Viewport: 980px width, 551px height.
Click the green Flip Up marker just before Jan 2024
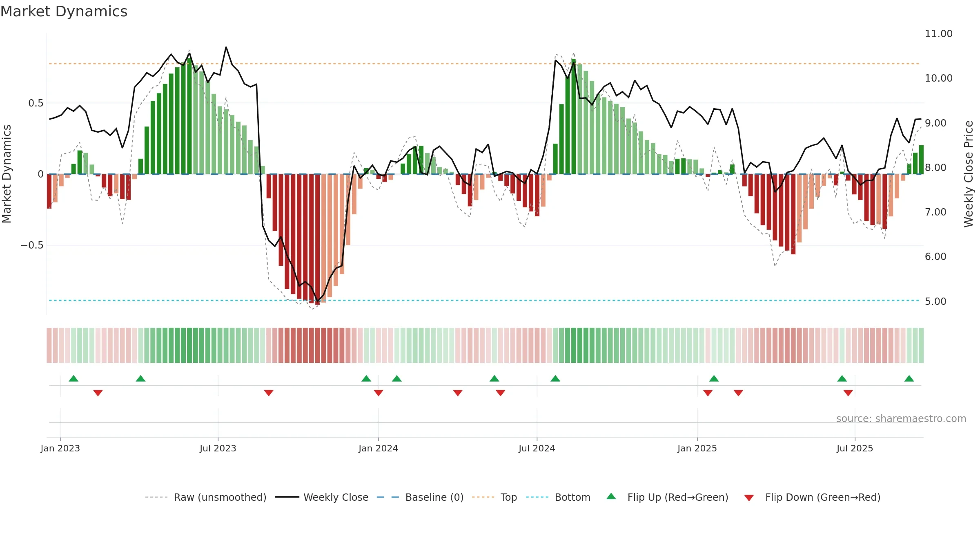click(x=366, y=378)
